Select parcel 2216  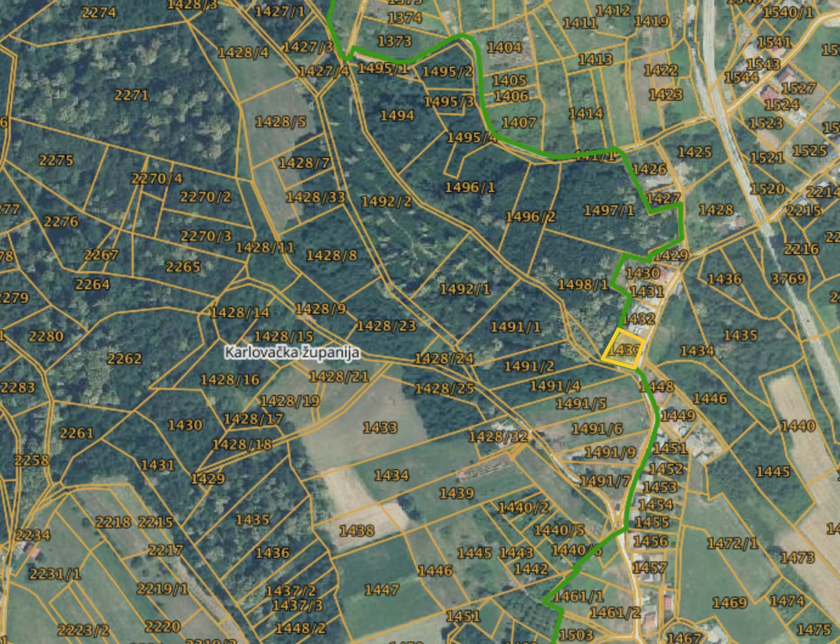(x=801, y=249)
